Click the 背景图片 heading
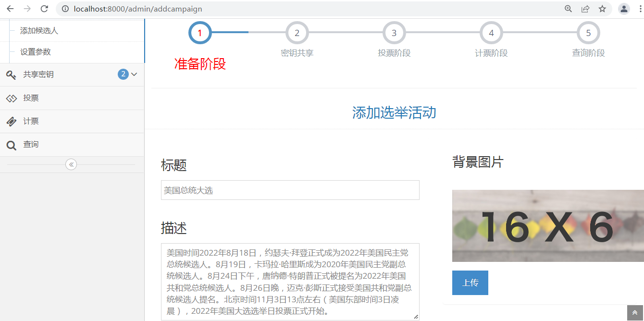644x321 pixels. (478, 162)
